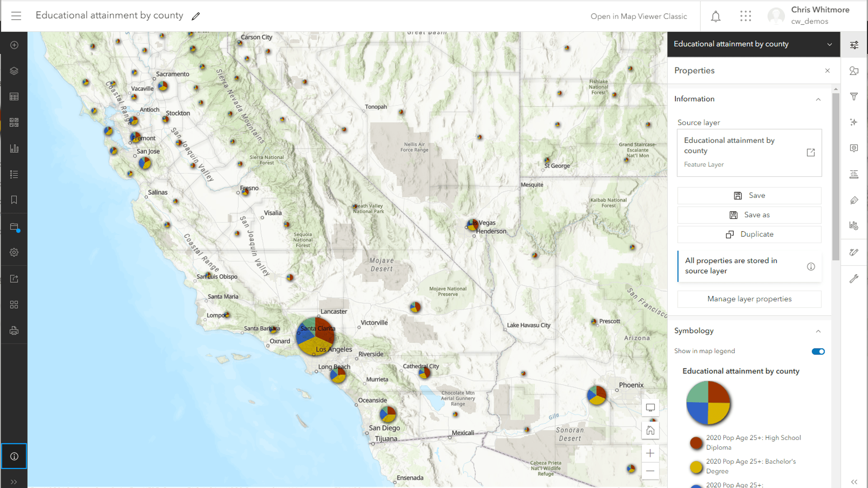This screenshot has height=488, width=868.
Task: Open the Layers panel
Action: [x=14, y=71]
